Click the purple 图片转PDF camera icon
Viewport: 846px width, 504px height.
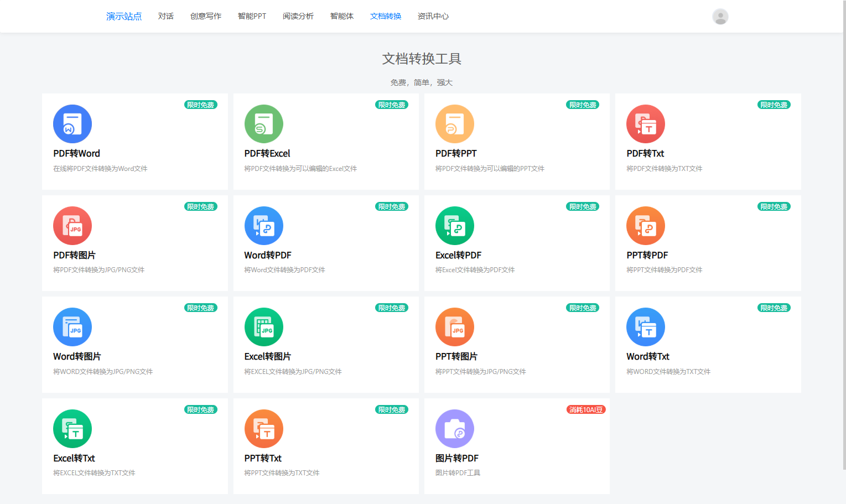(455, 429)
